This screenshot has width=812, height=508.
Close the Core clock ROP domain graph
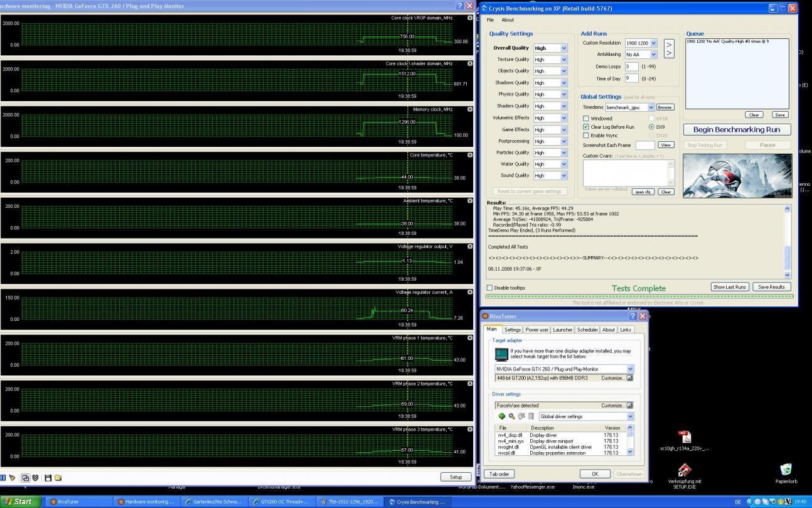tap(470, 18)
